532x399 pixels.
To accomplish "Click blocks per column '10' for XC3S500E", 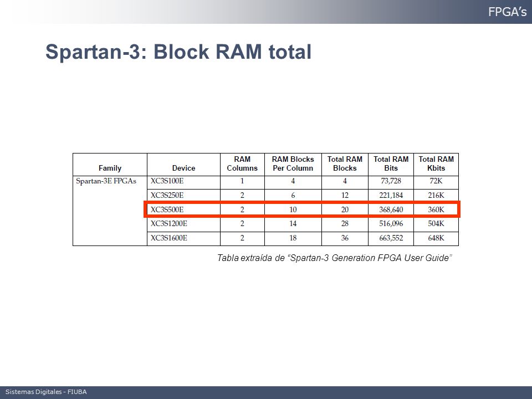I will click(293, 209).
